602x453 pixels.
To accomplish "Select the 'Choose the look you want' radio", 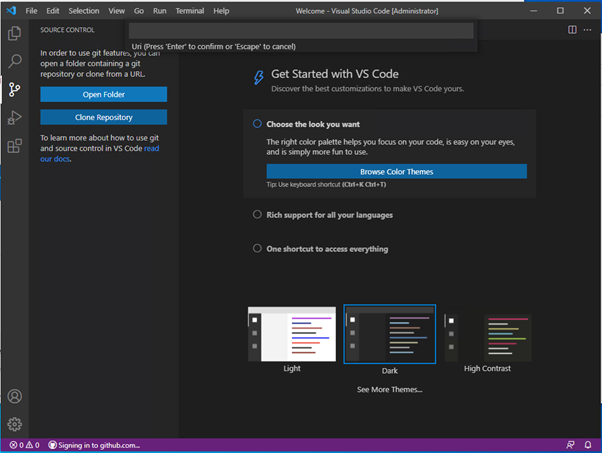I will pyautogui.click(x=257, y=124).
